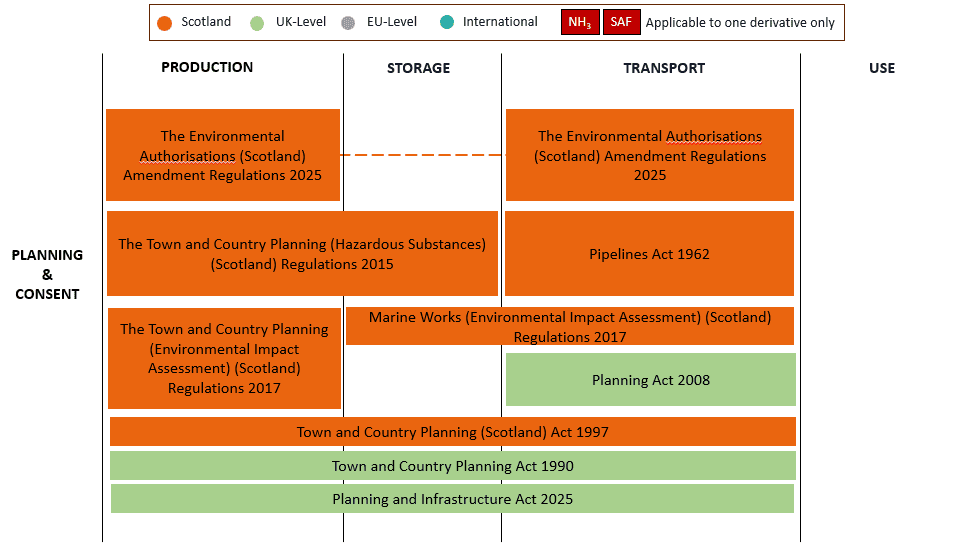
Task: Click Town and Country Planning Act 1990 bar
Action: point(453,466)
